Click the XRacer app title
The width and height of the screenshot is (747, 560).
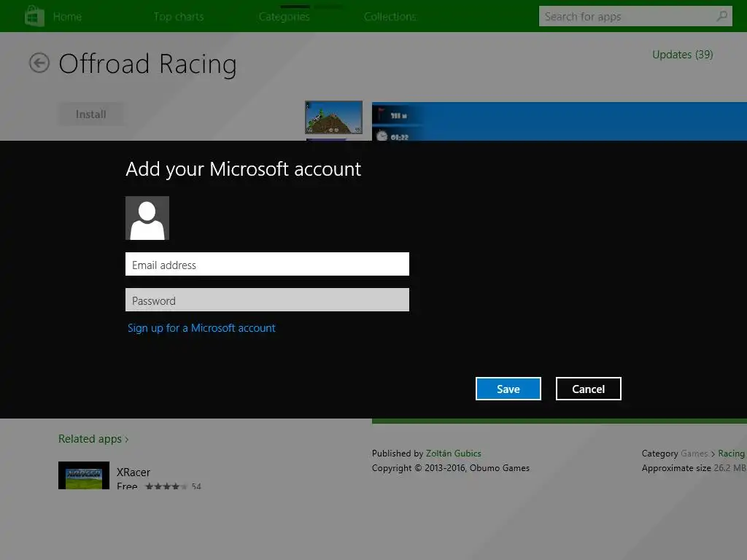pos(133,472)
